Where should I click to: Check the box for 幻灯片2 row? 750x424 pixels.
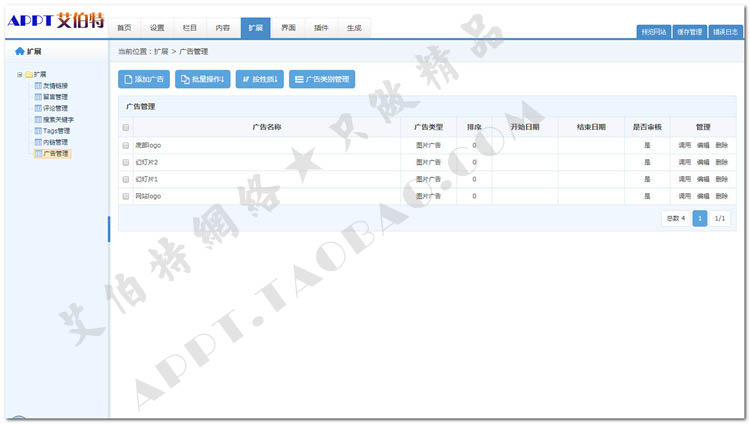coord(126,162)
